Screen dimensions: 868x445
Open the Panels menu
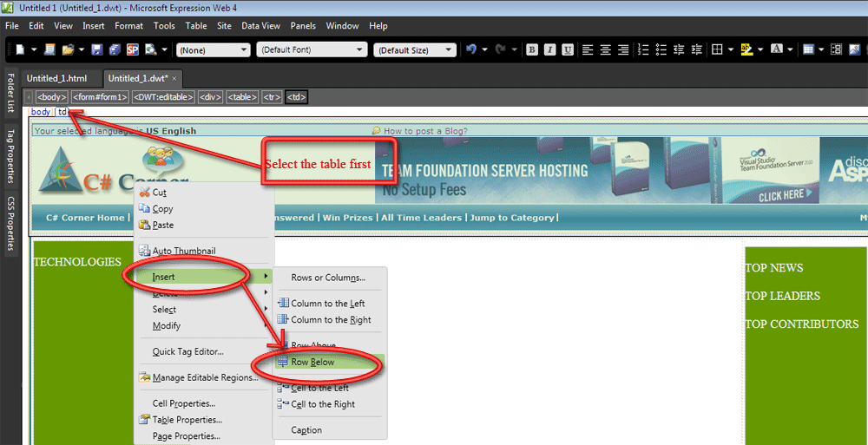pyautogui.click(x=303, y=26)
